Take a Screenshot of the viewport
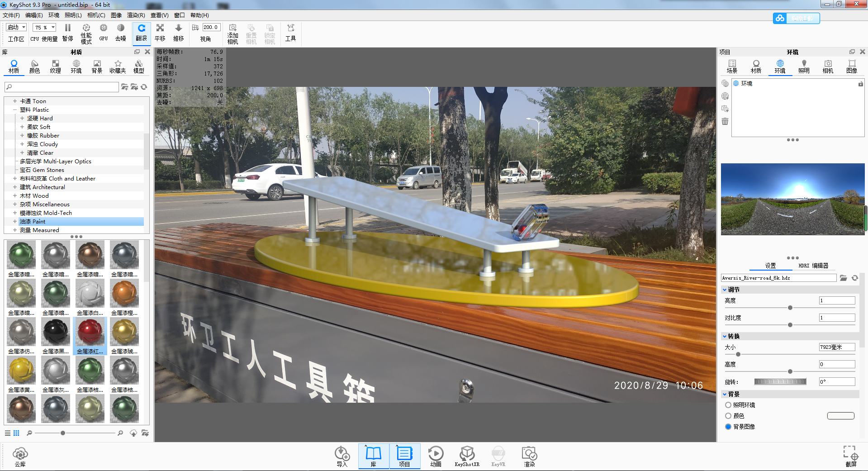Viewport: 868px width, 471px height. 851,456
